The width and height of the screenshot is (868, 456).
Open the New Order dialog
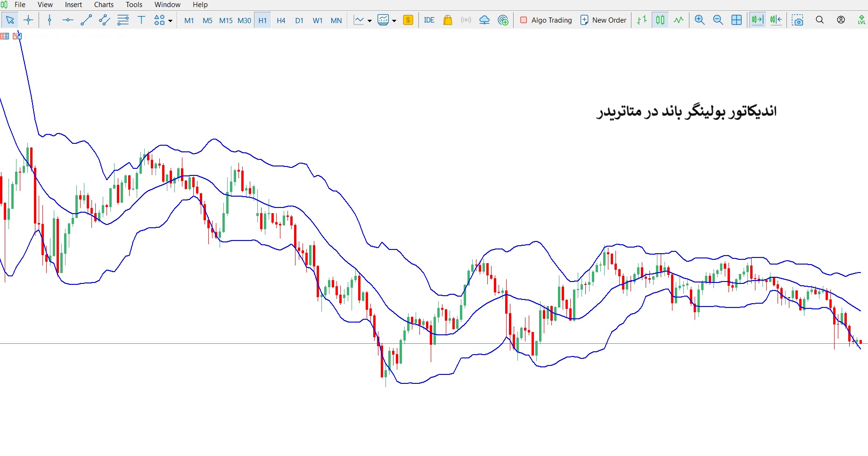click(603, 20)
